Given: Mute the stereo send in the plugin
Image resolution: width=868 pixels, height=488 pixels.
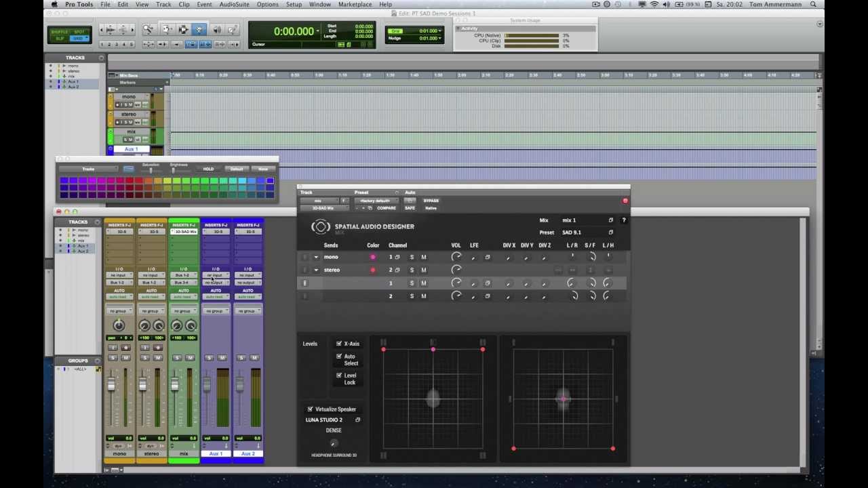Looking at the screenshot, I should pyautogui.click(x=423, y=270).
